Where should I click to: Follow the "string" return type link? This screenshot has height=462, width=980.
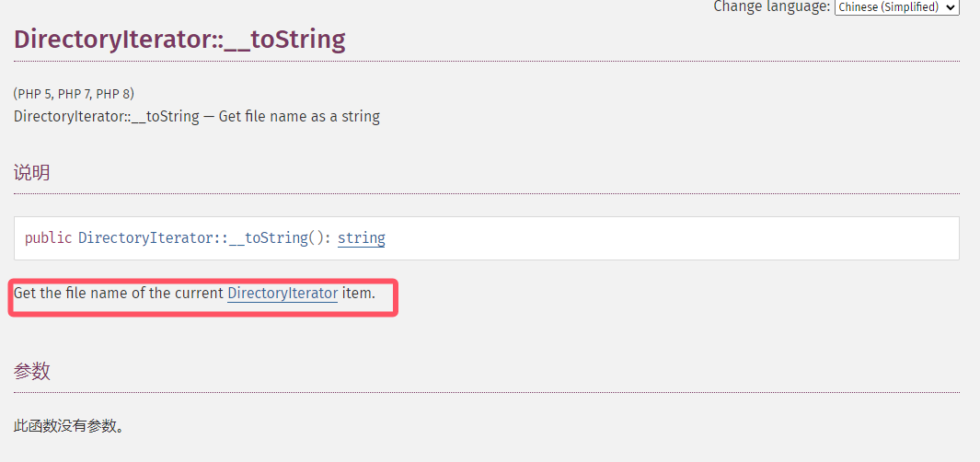(361, 238)
